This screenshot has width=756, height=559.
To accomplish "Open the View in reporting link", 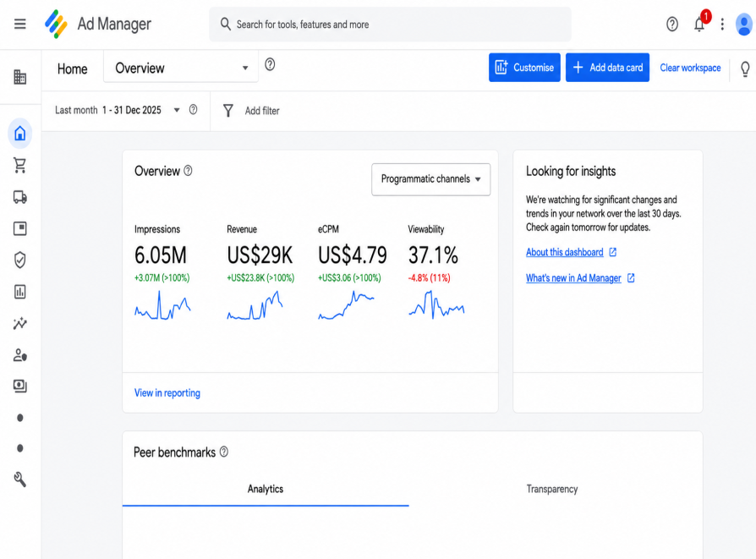I will click(167, 392).
